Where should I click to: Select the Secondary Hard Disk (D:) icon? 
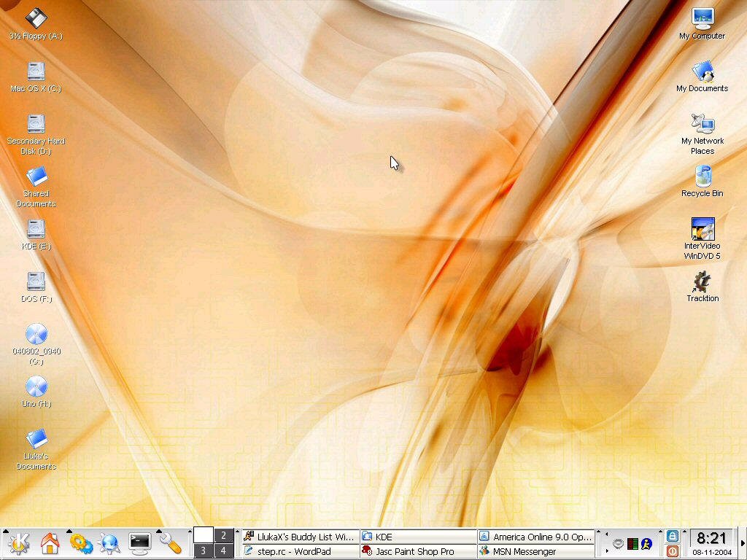[36, 124]
